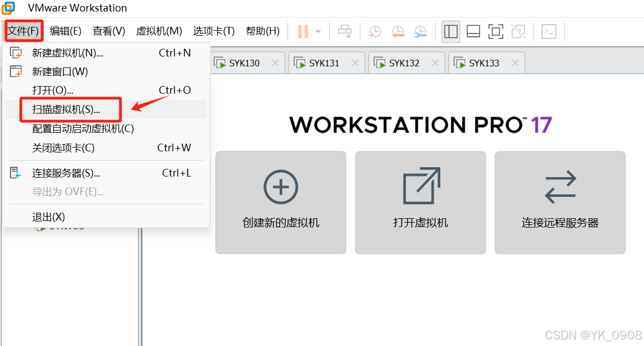644x346 pixels.
Task: Close the SYK131 tab
Action: (x=355, y=63)
